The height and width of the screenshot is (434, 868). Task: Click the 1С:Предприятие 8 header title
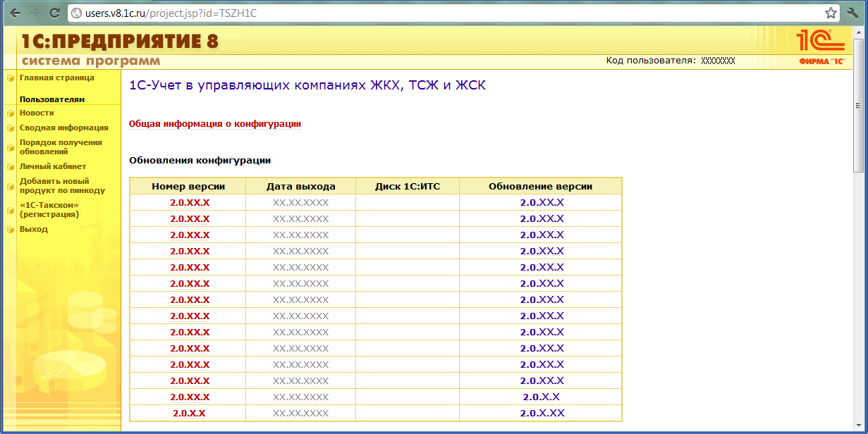(120, 42)
